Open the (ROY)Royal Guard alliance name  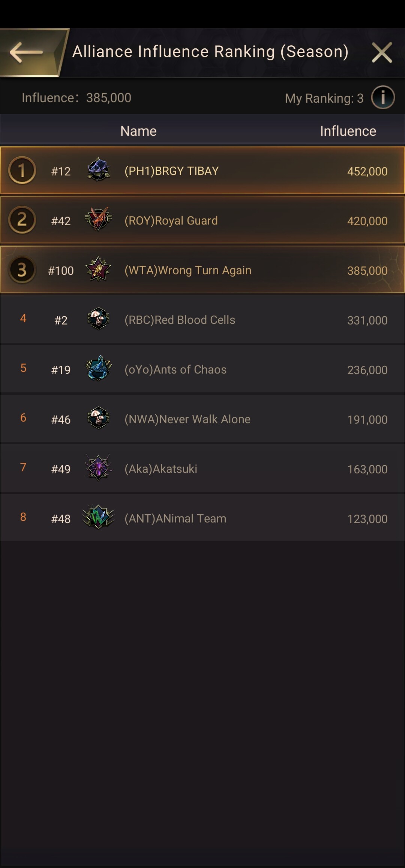[x=171, y=220]
